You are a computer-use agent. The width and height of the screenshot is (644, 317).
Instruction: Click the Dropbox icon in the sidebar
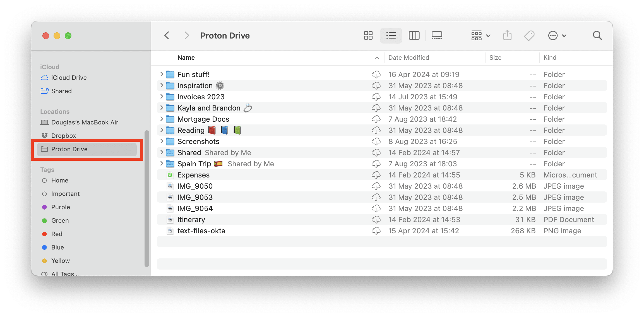coord(44,136)
